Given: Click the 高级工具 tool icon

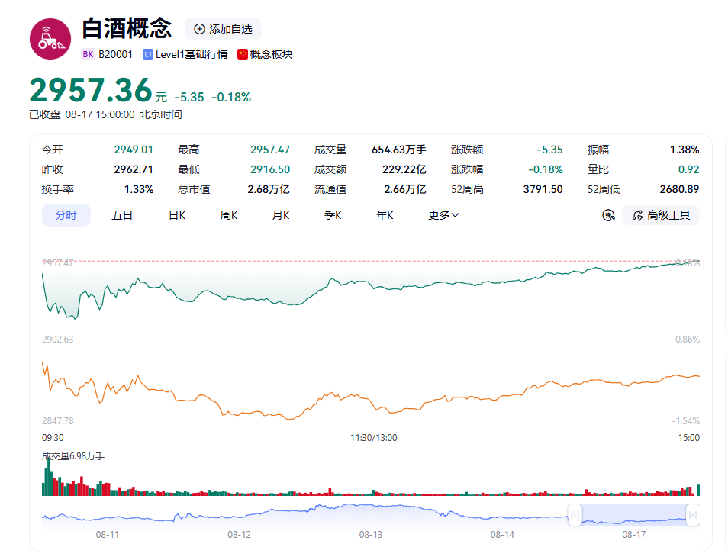Looking at the screenshot, I should (x=637, y=215).
